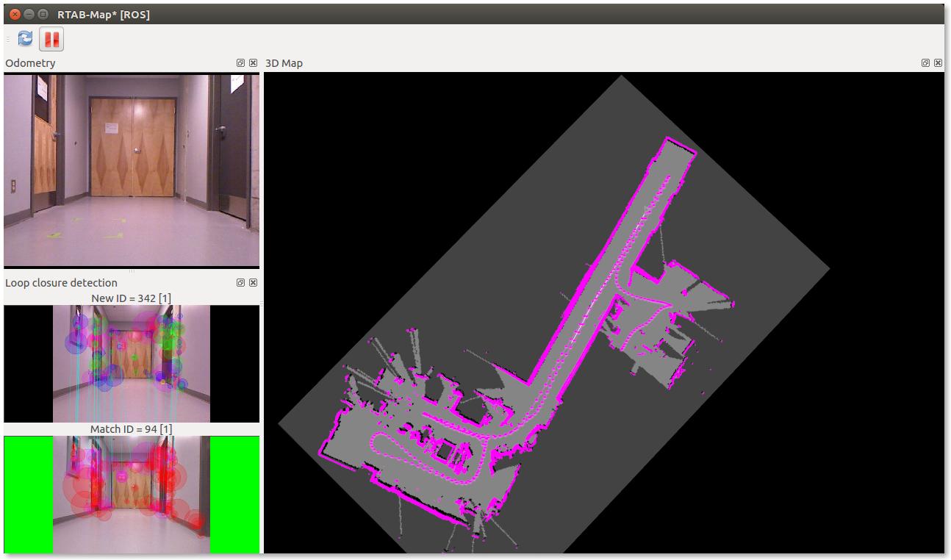The image size is (951, 560).
Task: Click the Odometry panel title
Action: tap(30, 63)
